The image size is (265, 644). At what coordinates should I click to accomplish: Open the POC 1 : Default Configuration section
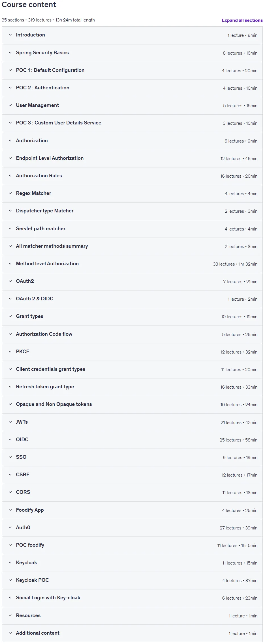point(132,70)
